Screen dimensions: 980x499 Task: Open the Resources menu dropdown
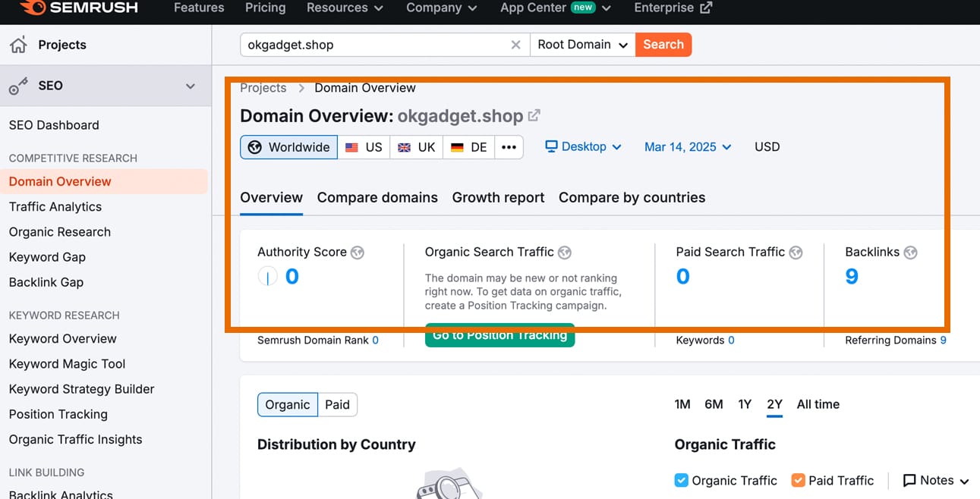pos(345,8)
